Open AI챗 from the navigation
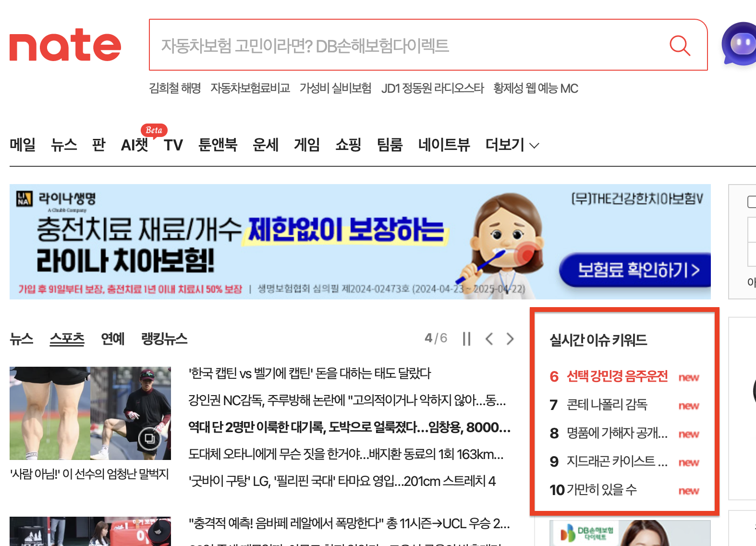The image size is (756, 546). (x=134, y=145)
